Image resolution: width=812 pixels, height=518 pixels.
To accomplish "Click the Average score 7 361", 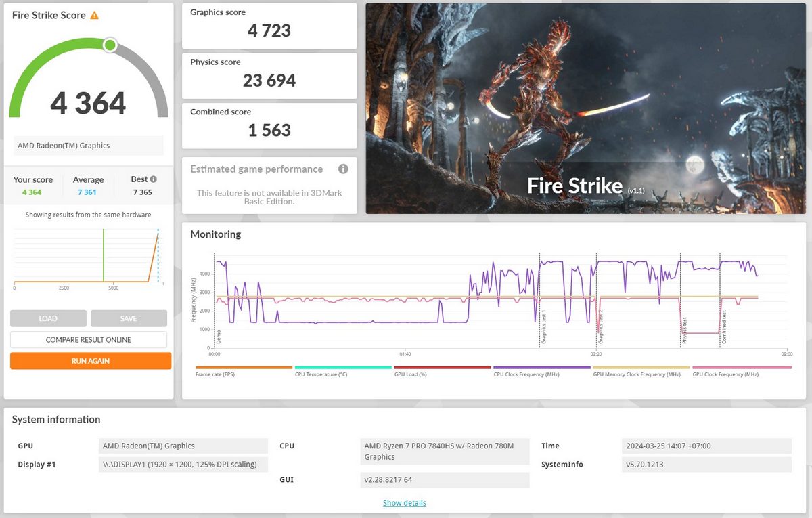I will pos(89,192).
